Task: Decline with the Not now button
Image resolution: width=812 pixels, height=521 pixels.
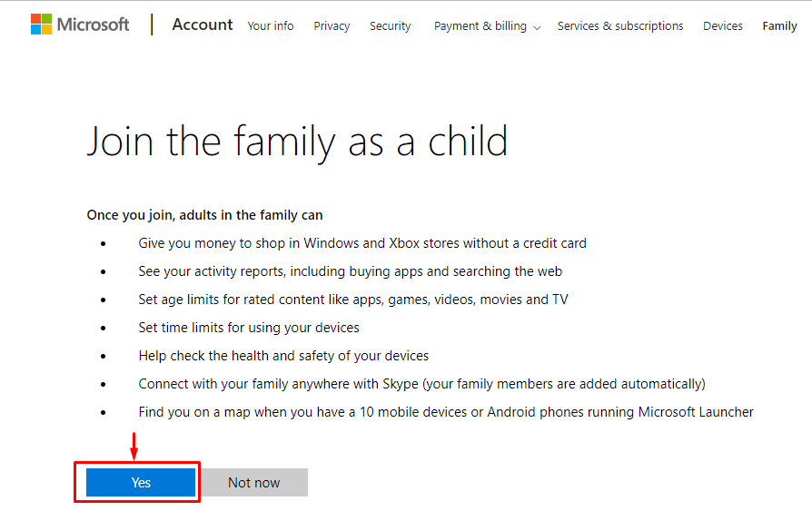Action: pos(254,482)
